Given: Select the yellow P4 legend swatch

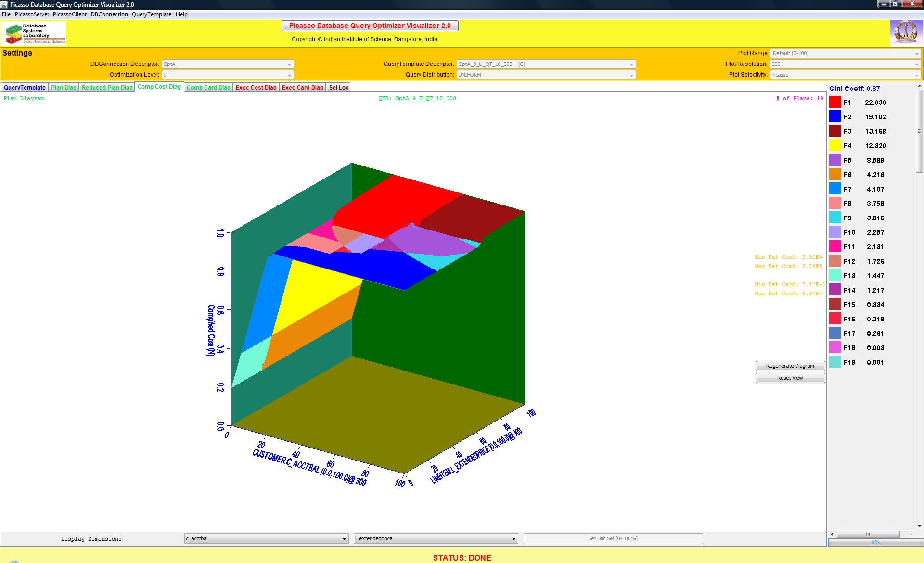Looking at the screenshot, I should (x=835, y=145).
